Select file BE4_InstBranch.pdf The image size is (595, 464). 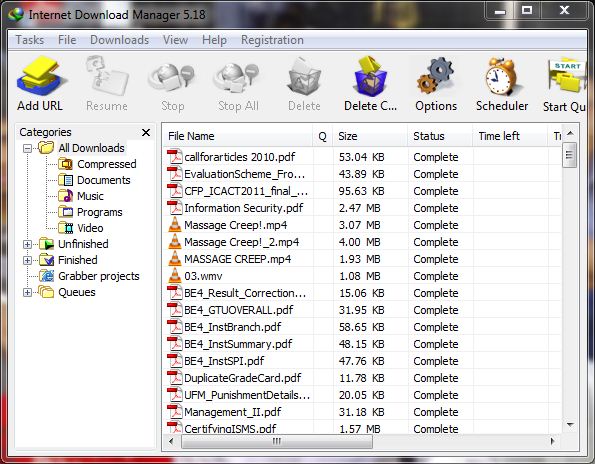233,327
